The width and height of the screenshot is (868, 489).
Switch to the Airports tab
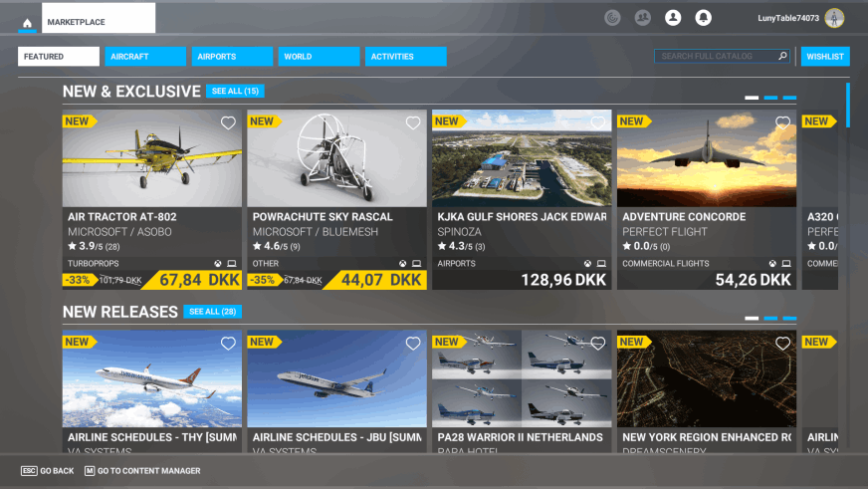pos(232,57)
